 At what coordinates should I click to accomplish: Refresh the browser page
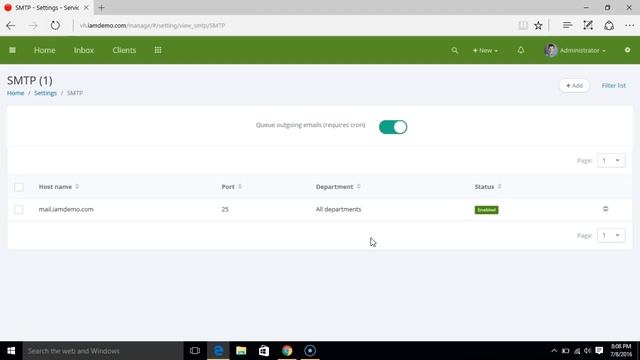click(55, 25)
